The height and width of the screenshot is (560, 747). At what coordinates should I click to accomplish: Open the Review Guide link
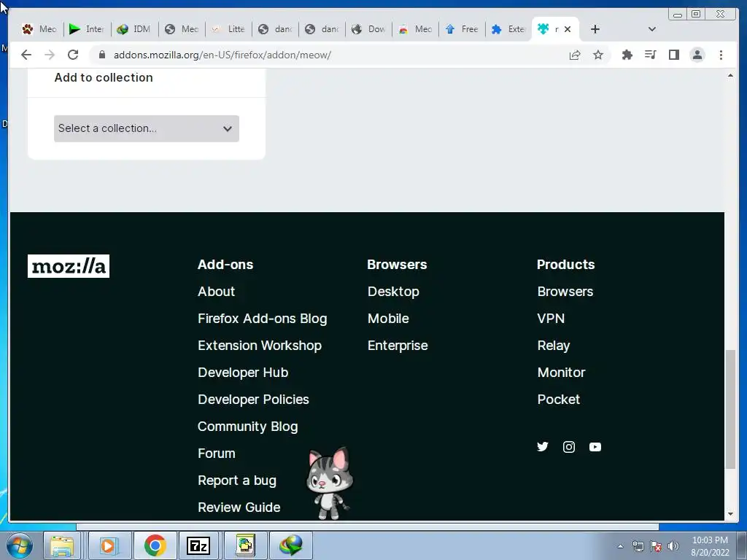coord(239,507)
